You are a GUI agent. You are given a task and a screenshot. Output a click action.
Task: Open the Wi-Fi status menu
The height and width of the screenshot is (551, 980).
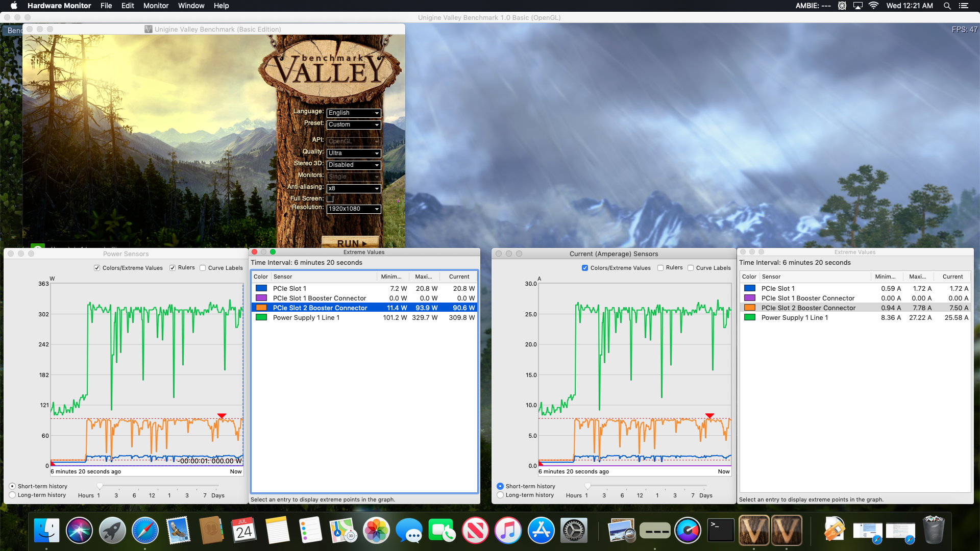873,6
